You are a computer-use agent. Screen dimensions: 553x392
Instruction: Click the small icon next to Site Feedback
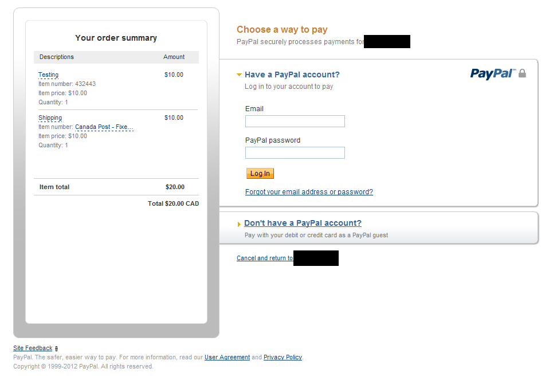click(56, 348)
